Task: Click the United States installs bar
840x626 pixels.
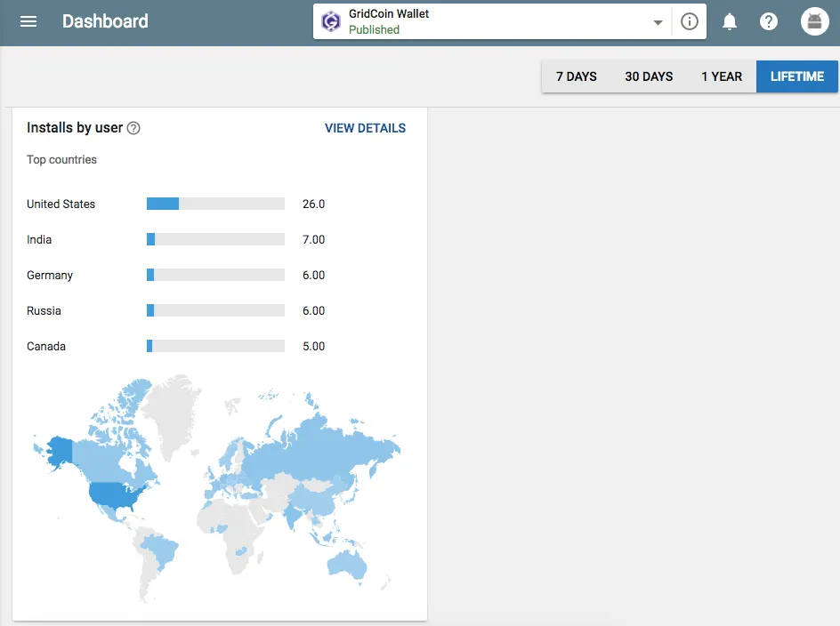Action: coord(215,204)
